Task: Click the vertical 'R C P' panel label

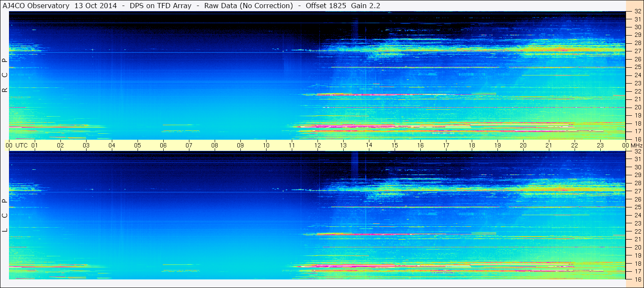Action: (5, 75)
